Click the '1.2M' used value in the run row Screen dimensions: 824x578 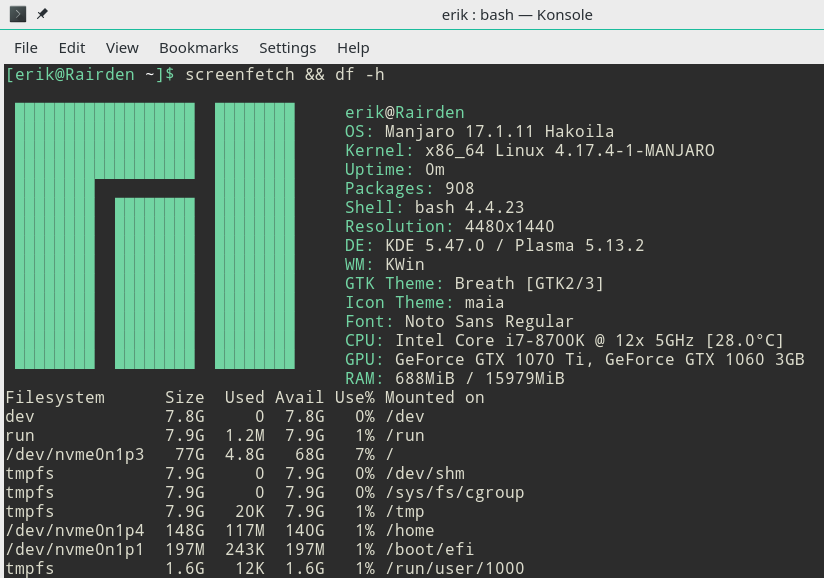pyautogui.click(x=244, y=435)
